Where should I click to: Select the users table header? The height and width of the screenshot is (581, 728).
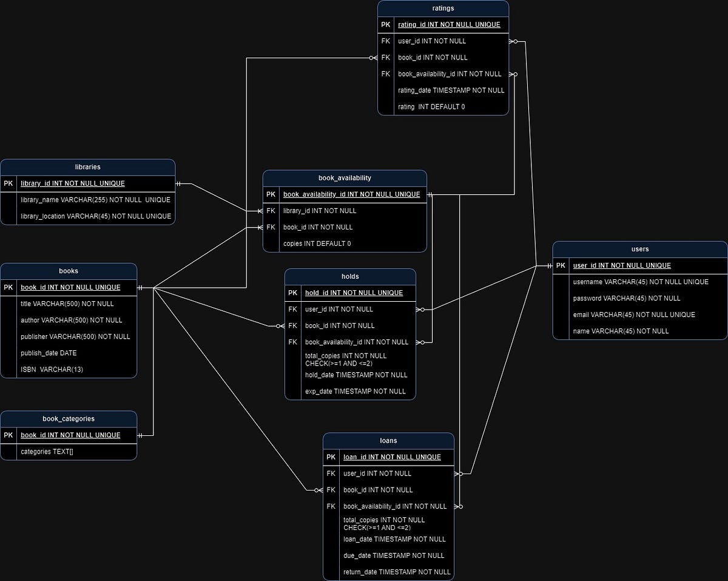[640, 249]
